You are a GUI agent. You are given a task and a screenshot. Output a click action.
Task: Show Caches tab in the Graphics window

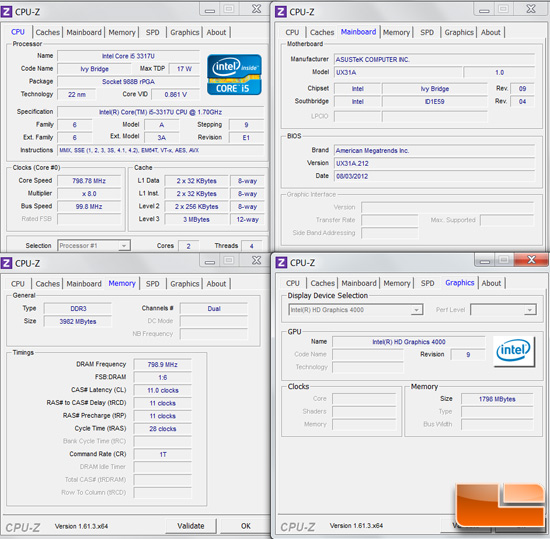coord(322,283)
